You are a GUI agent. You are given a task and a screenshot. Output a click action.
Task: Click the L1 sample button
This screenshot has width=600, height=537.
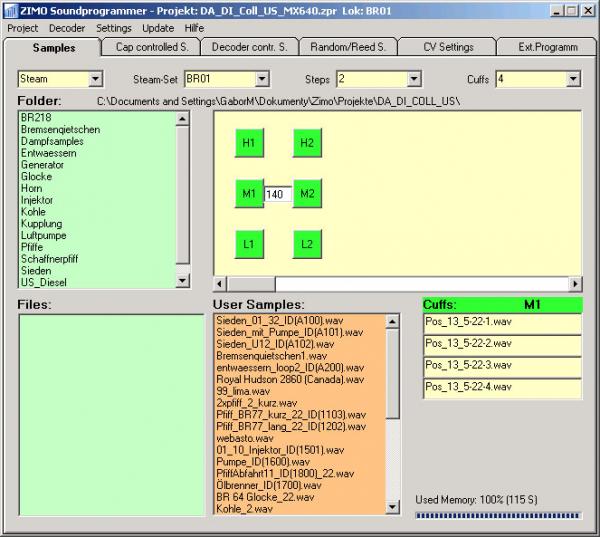click(249, 244)
